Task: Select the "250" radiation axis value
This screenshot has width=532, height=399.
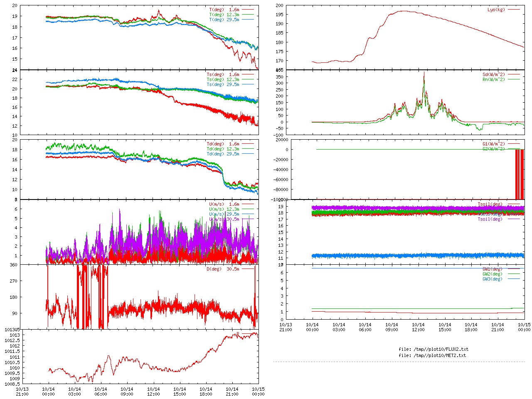Action: 279,90
